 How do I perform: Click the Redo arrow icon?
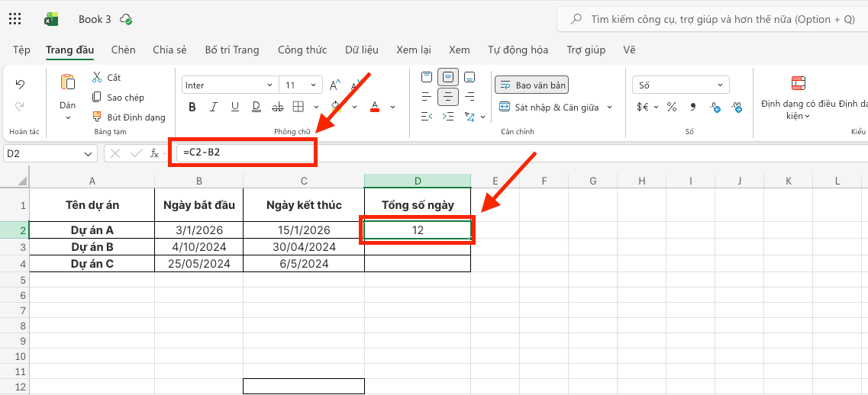[20, 106]
